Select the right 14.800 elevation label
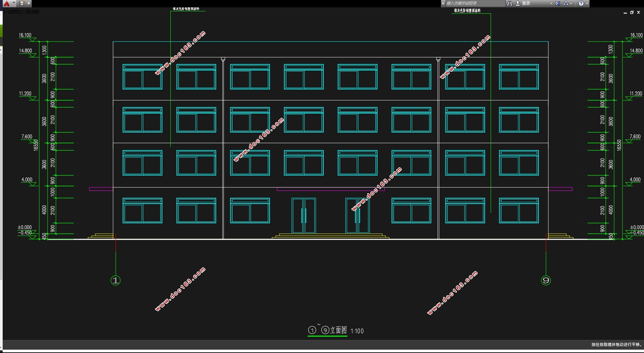 [x=636, y=51]
